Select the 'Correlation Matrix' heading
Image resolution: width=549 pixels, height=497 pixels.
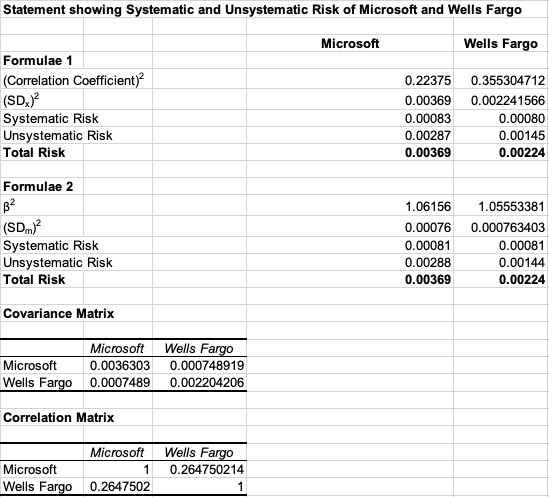(x=58, y=417)
